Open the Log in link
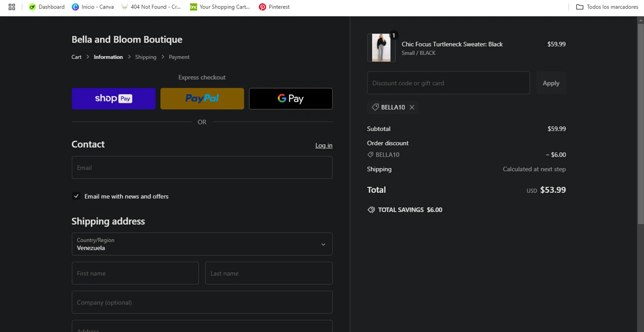 pos(324,146)
